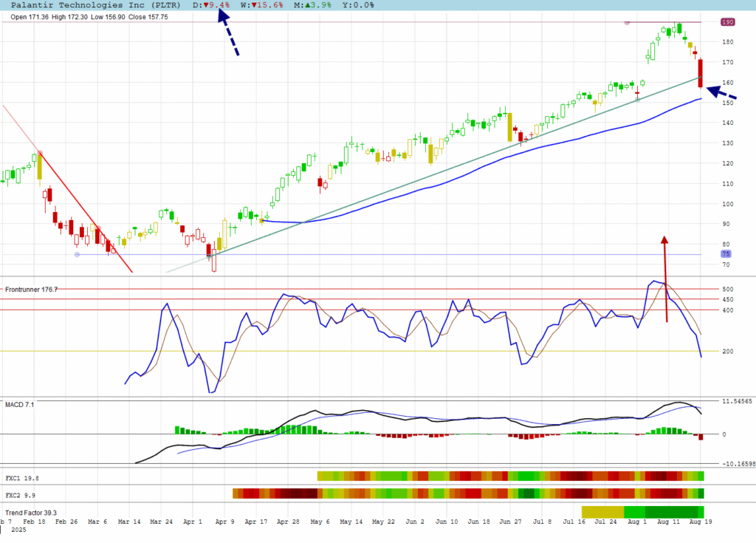The image size is (756, 543).
Task: Click the Palantir Technologies Inc (PLTR) chart title
Action: point(95,5)
